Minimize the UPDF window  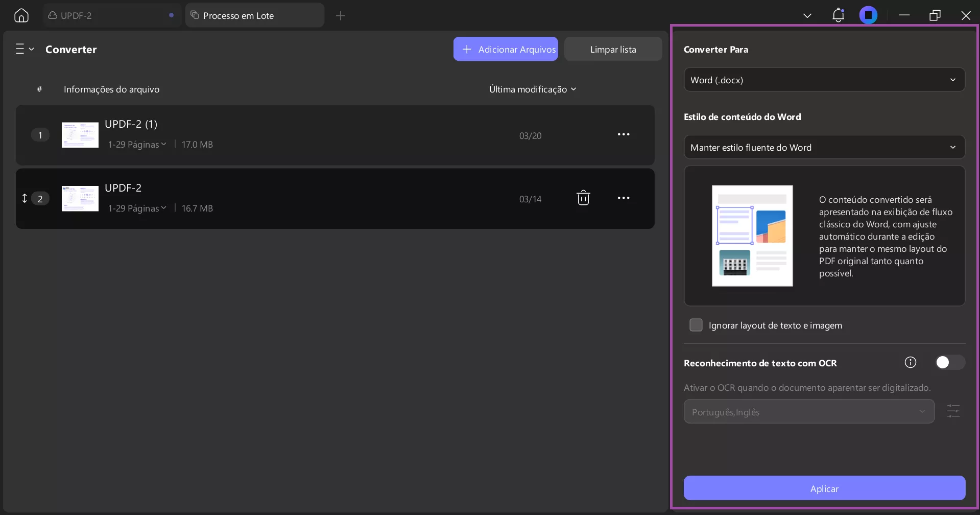tap(904, 15)
